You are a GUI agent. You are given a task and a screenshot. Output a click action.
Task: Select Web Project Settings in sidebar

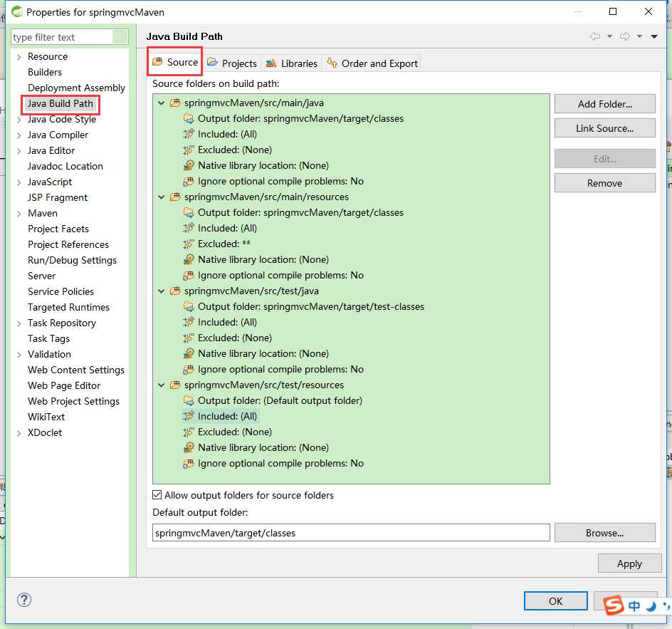coord(74,401)
